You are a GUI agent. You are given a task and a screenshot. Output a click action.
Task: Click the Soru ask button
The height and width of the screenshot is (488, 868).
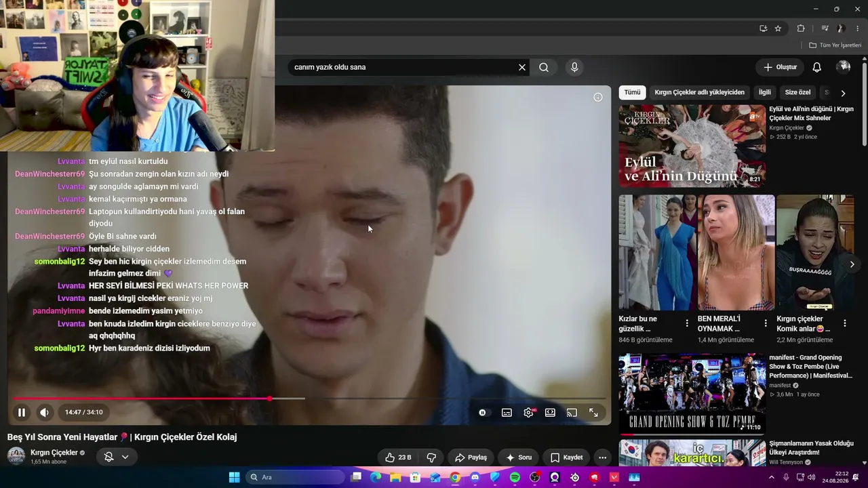[x=518, y=457]
